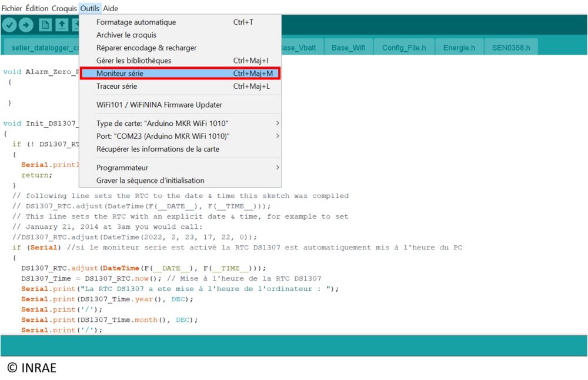Click the New sketch page icon
This screenshot has height=380, width=588.
pyautogui.click(x=45, y=25)
